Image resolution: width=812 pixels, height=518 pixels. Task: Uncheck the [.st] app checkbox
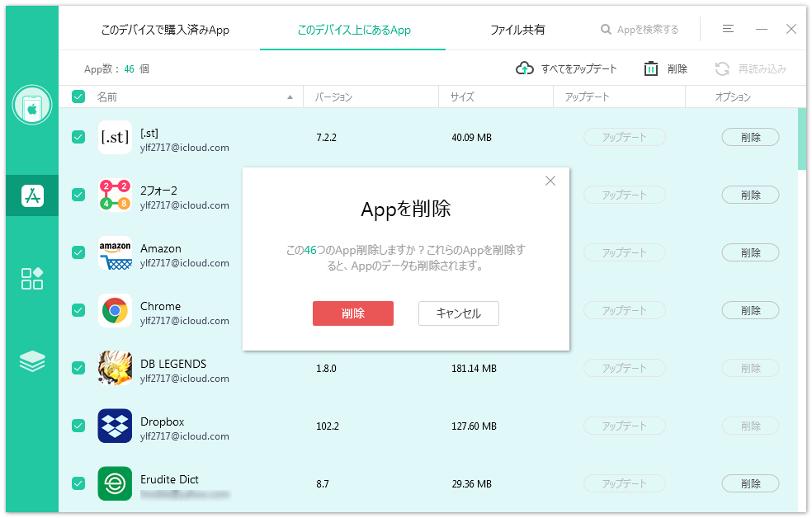tap(78, 137)
